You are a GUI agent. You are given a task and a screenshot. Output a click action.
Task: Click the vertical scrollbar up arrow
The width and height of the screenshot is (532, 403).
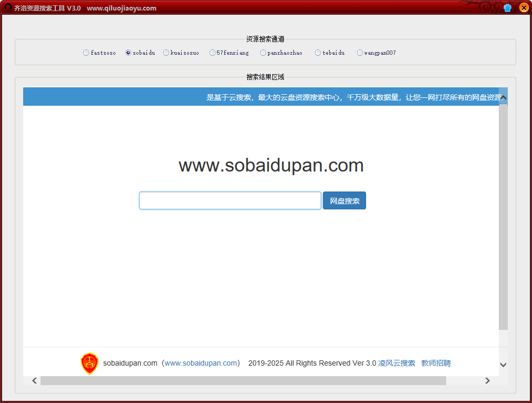coord(504,98)
